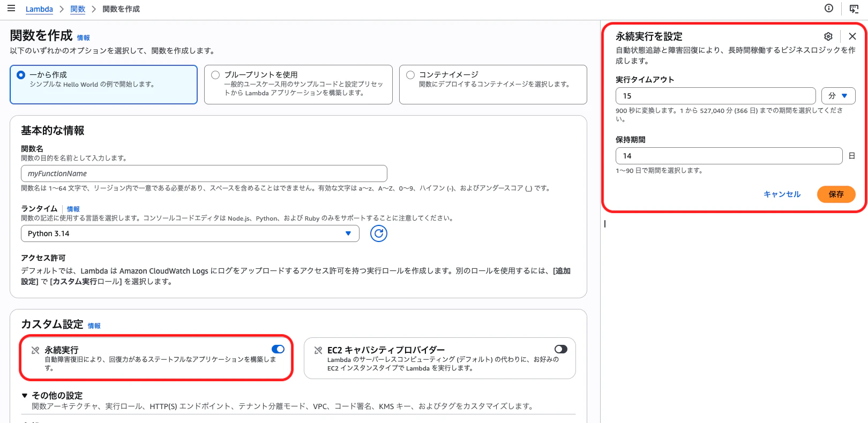Open the 分 time unit dropdown

pos(838,96)
